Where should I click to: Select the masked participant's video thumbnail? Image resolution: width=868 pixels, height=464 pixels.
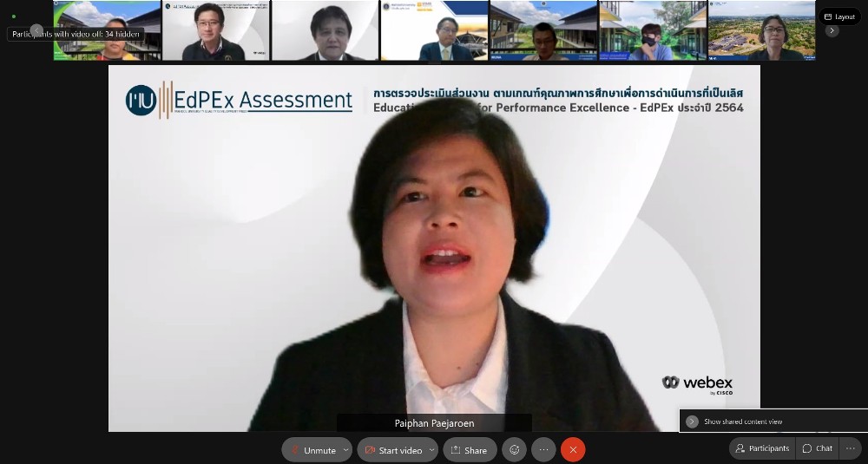click(651, 30)
